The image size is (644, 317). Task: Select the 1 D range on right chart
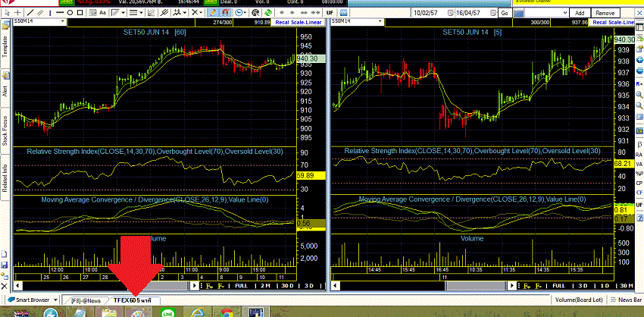tap(605, 285)
